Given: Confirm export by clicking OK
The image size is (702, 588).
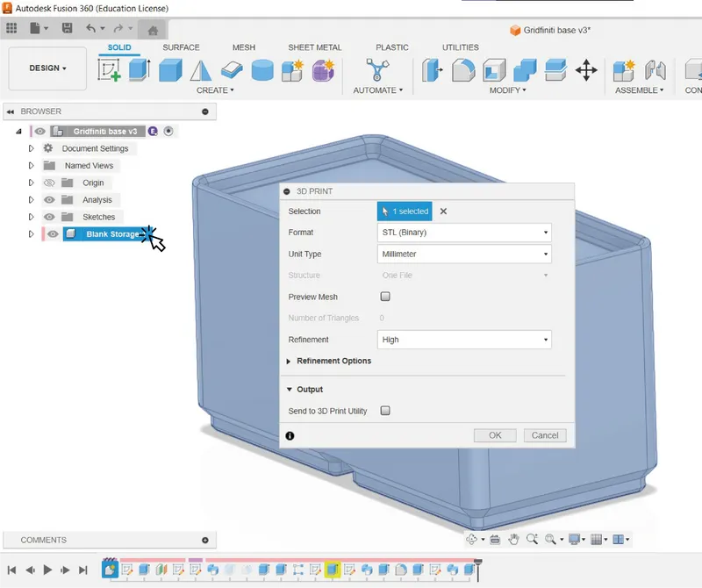Looking at the screenshot, I should click(x=494, y=434).
